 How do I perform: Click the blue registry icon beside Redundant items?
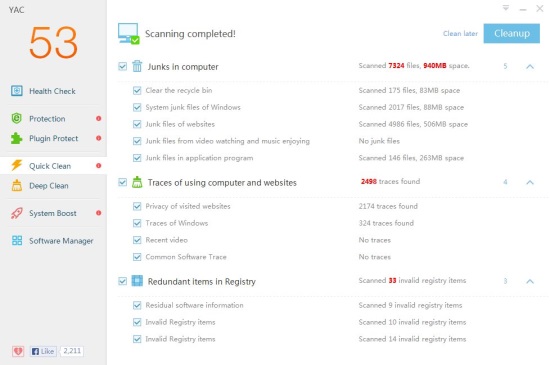[x=137, y=281]
